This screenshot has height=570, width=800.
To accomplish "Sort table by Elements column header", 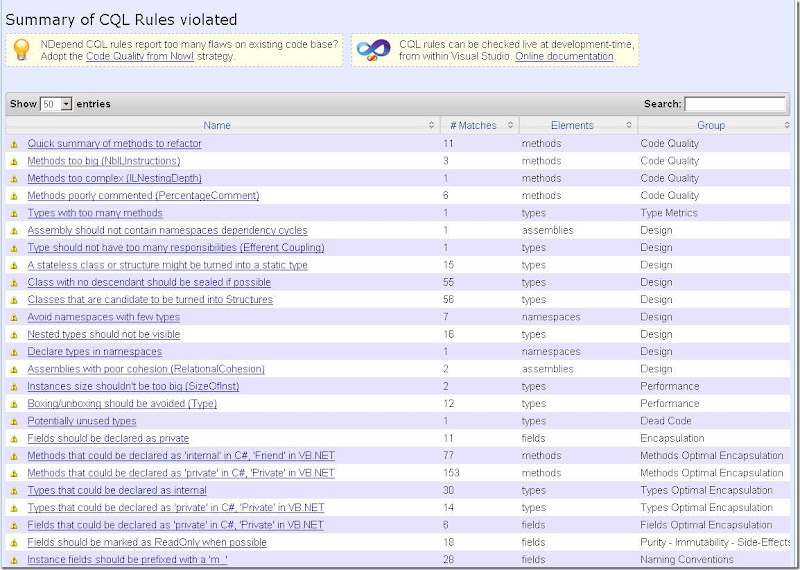I will [x=572, y=126].
